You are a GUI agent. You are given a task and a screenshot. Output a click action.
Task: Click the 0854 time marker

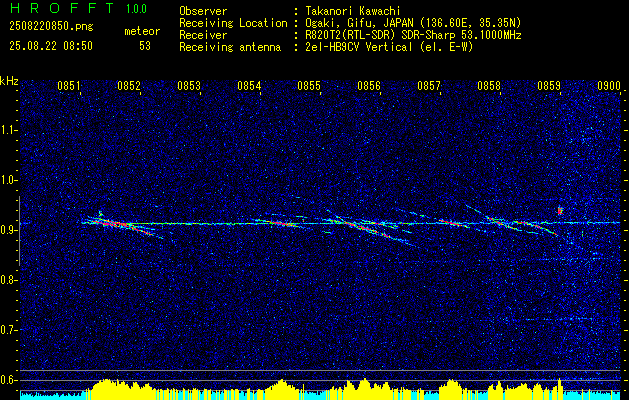click(249, 86)
